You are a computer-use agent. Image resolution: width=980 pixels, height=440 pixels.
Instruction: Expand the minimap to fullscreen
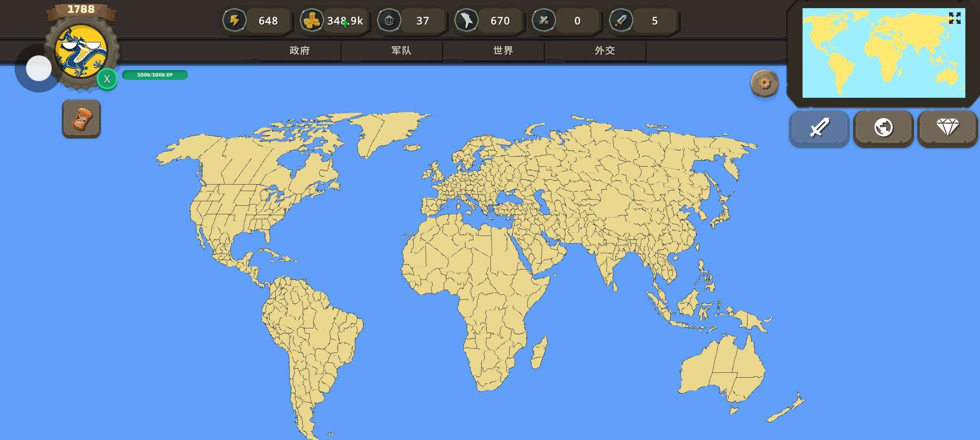[x=954, y=18]
